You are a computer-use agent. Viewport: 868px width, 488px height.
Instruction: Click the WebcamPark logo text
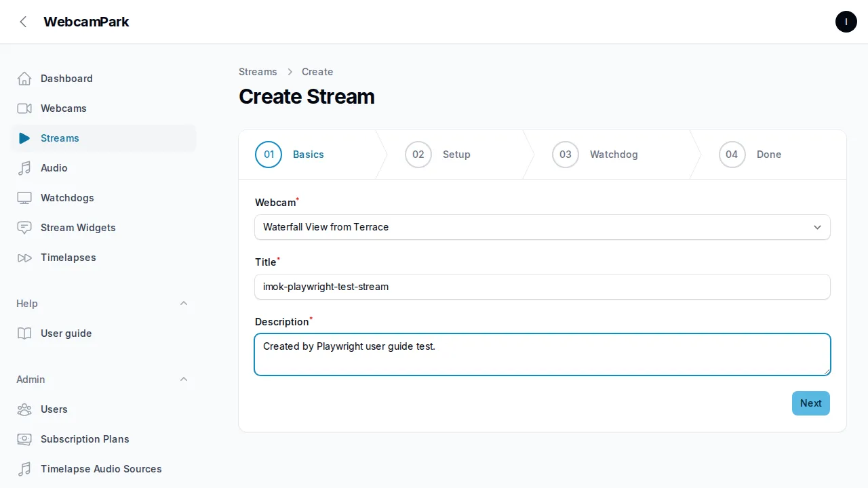point(86,22)
